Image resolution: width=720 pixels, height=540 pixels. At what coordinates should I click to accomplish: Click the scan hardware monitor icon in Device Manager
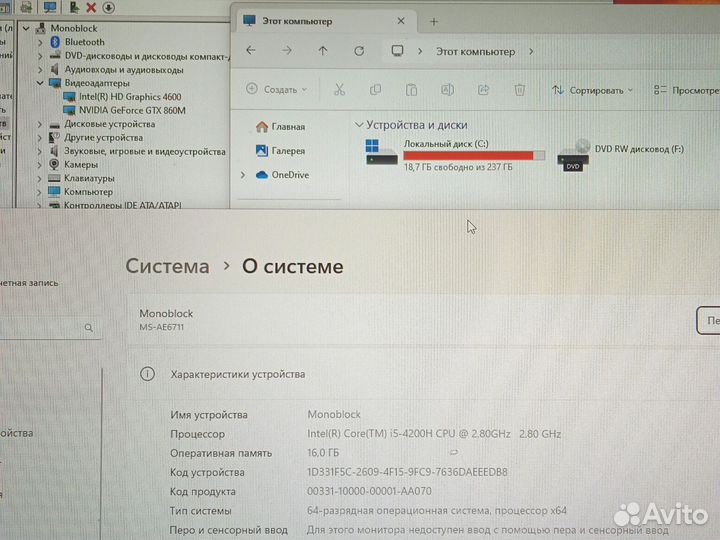click(x=50, y=7)
